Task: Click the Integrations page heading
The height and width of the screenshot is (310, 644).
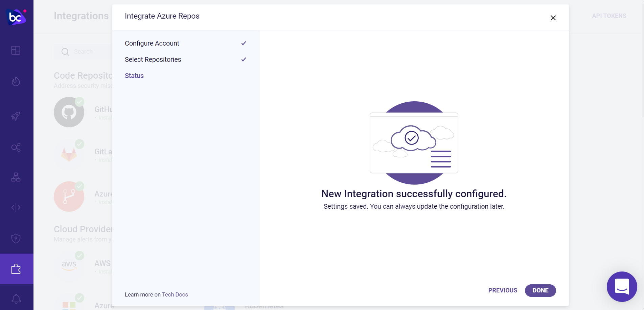Action: (x=81, y=16)
